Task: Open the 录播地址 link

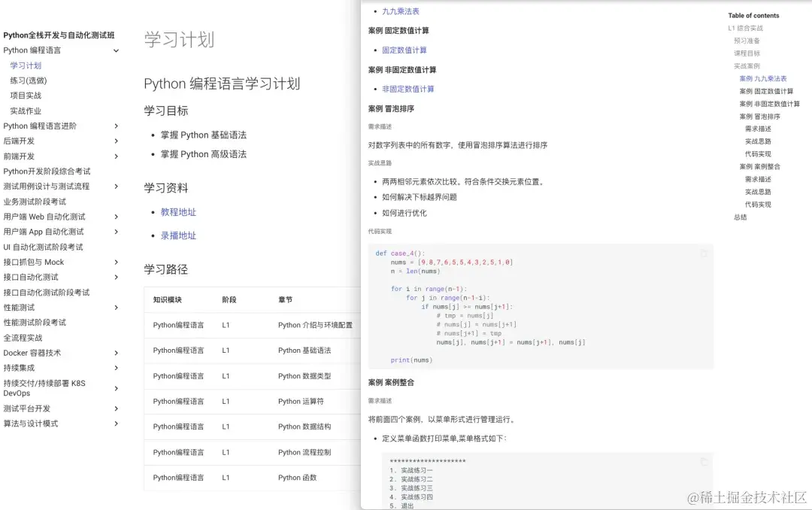Action: tap(178, 235)
